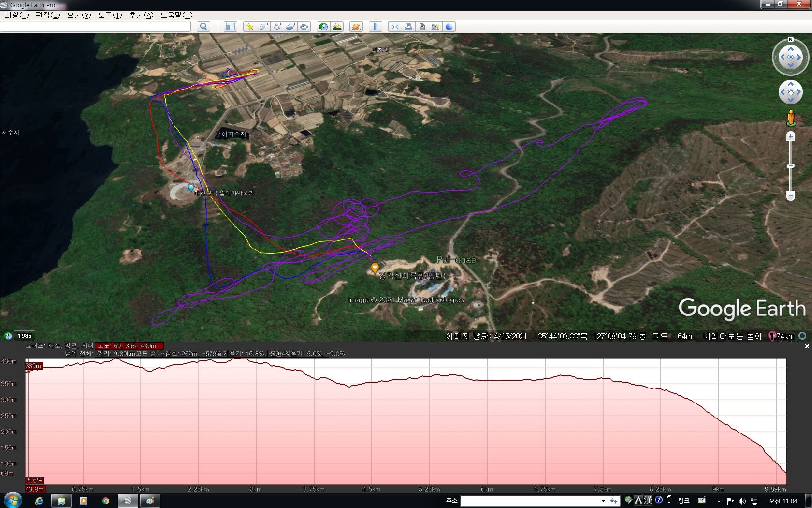The width and height of the screenshot is (812, 508).
Task: Close the elevation profile panel
Action: tap(807, 346)
